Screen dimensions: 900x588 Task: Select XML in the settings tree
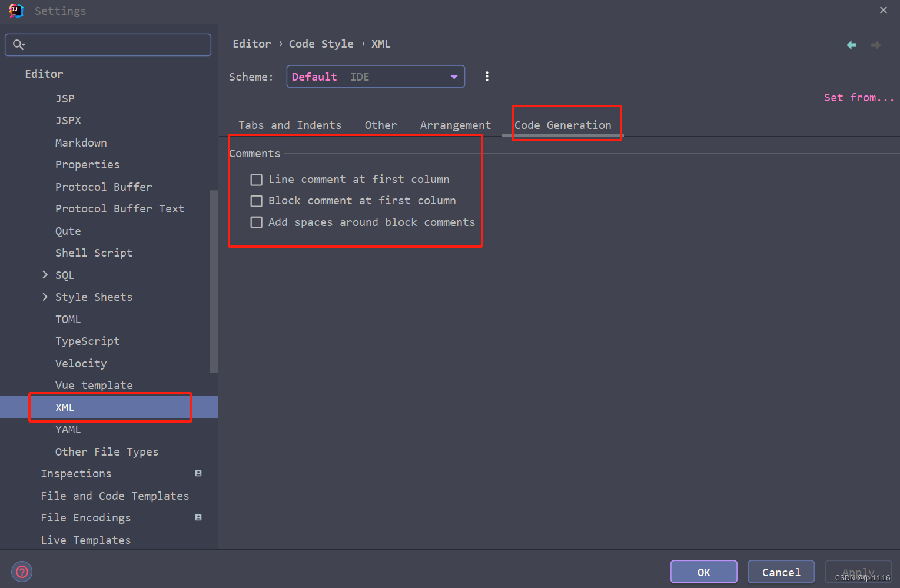pyautogui.click(x=109, y=407)
